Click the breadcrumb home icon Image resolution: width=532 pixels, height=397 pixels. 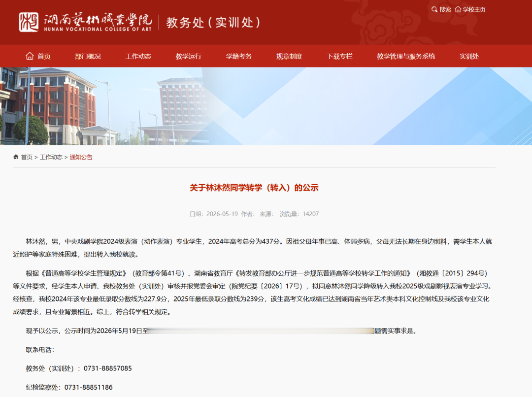coord(16,157)
